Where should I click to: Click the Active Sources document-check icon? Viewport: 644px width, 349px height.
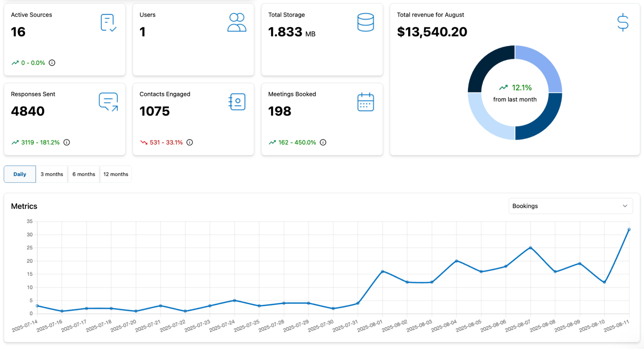(108, 23)
